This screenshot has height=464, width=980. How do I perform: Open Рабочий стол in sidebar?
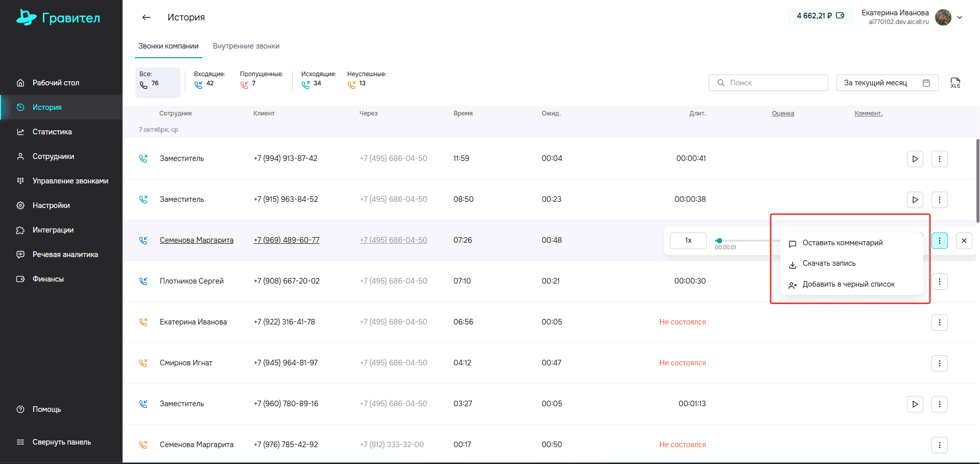point(61,83)
